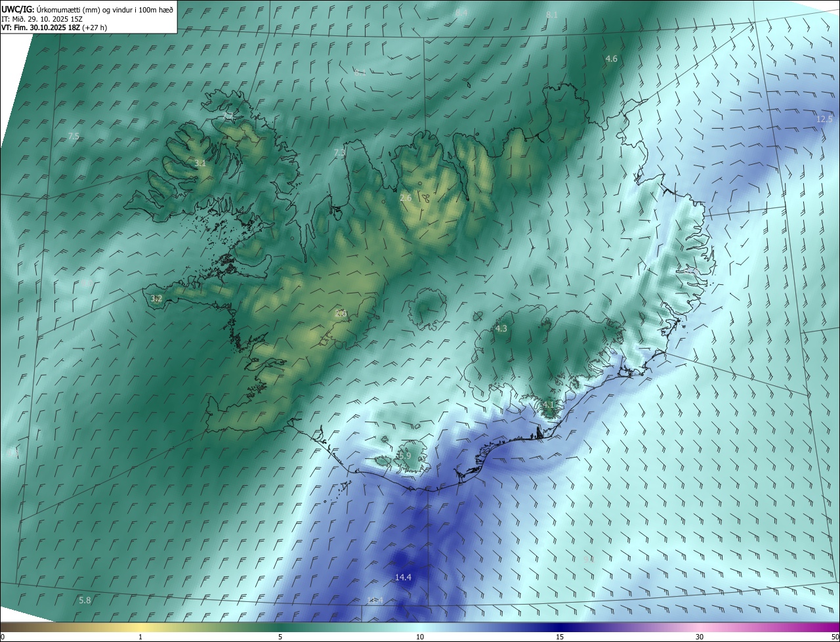Click the 4.1 precipitation value label
Viewport: 840px width, 642px height.
(x=548, y=404)
